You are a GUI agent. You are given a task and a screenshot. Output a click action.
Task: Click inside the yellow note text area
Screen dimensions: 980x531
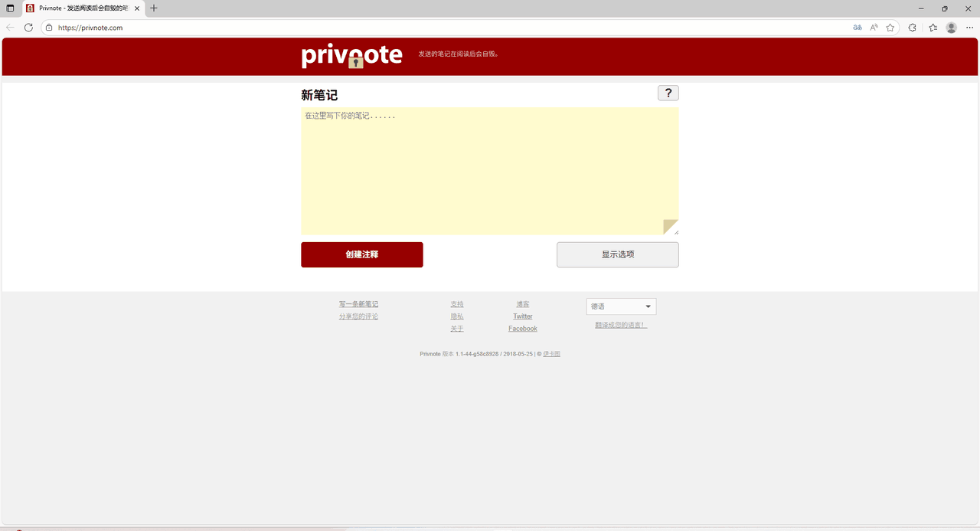[489, 171]
